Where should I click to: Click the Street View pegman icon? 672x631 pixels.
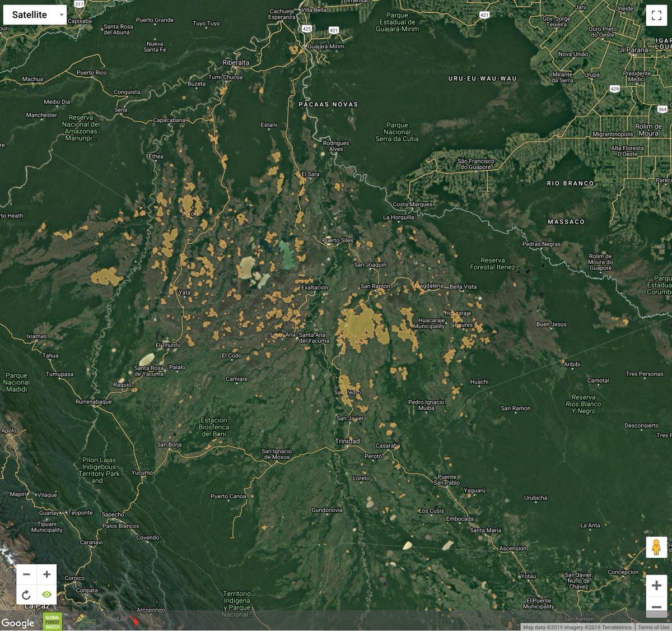coord(656,546)
